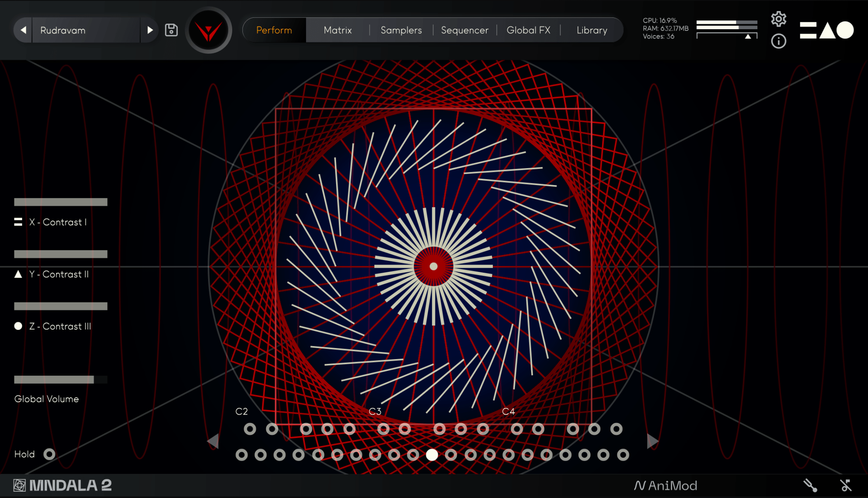This screenshot has height=498, width=868.
Task: Click the info icon near settings
Action: pyautogui.click(x=779, y=41)
